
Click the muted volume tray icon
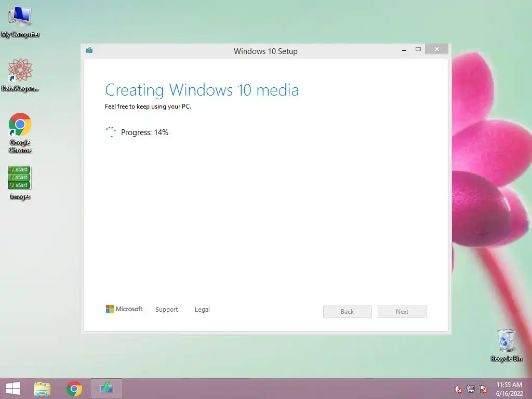pyautogui.click(x=458, y=389)
